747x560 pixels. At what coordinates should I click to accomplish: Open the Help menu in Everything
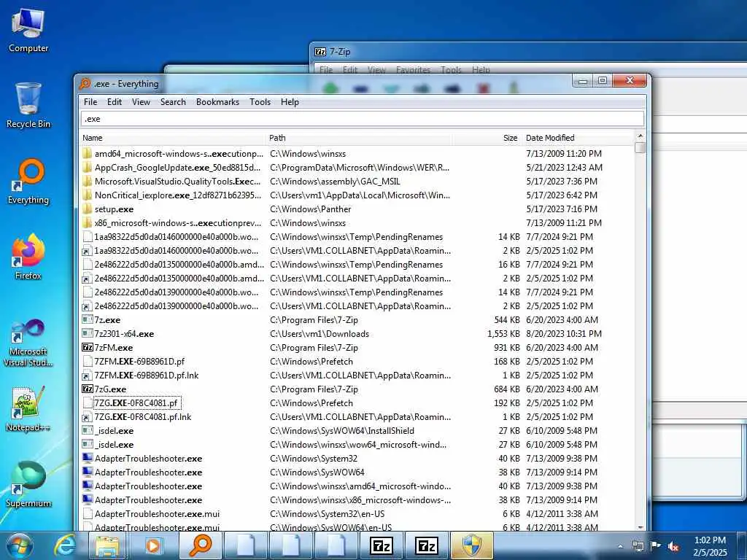pos(290,102)
